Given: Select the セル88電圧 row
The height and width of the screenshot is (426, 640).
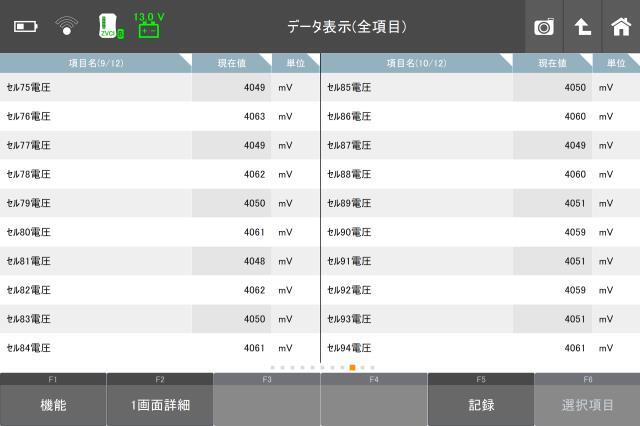Looking at the screenshot, I should pos(480,174).
